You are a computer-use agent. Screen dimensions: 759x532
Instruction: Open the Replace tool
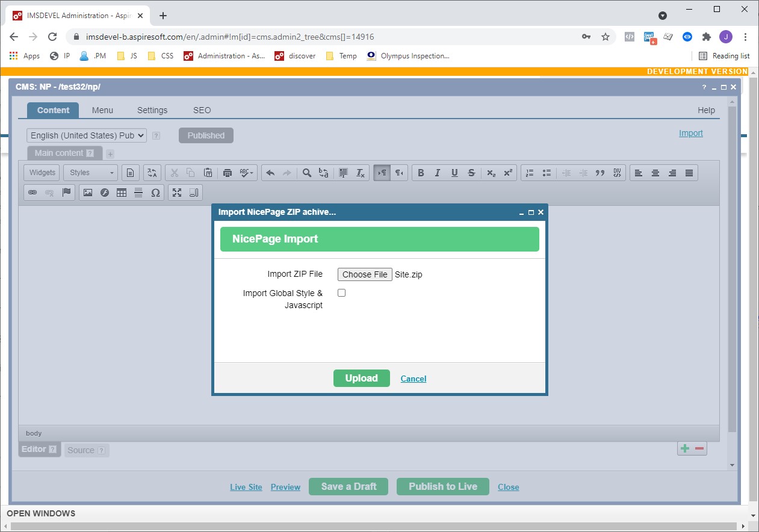point(324,173)
